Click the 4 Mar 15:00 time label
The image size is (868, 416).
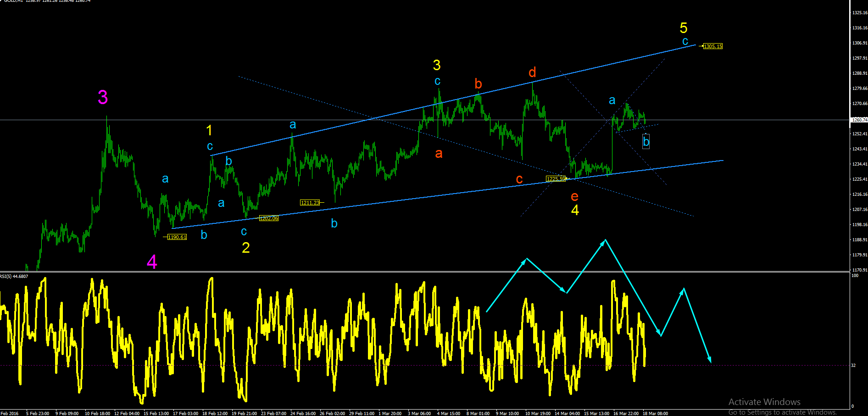pos(449,414)
